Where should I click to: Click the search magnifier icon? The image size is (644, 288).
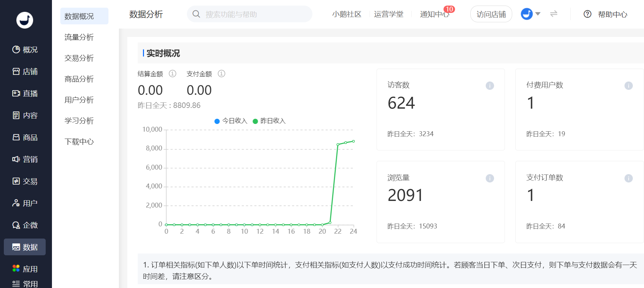pos(196,14)
